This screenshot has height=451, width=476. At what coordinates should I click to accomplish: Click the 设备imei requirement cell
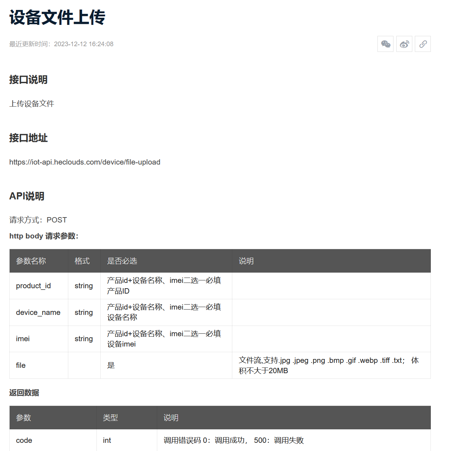[x=166, y=339]
